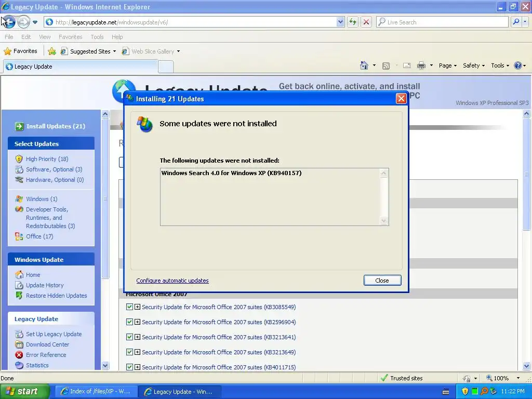Close the Installing 21 Updates dialog via X

(401, 99)
